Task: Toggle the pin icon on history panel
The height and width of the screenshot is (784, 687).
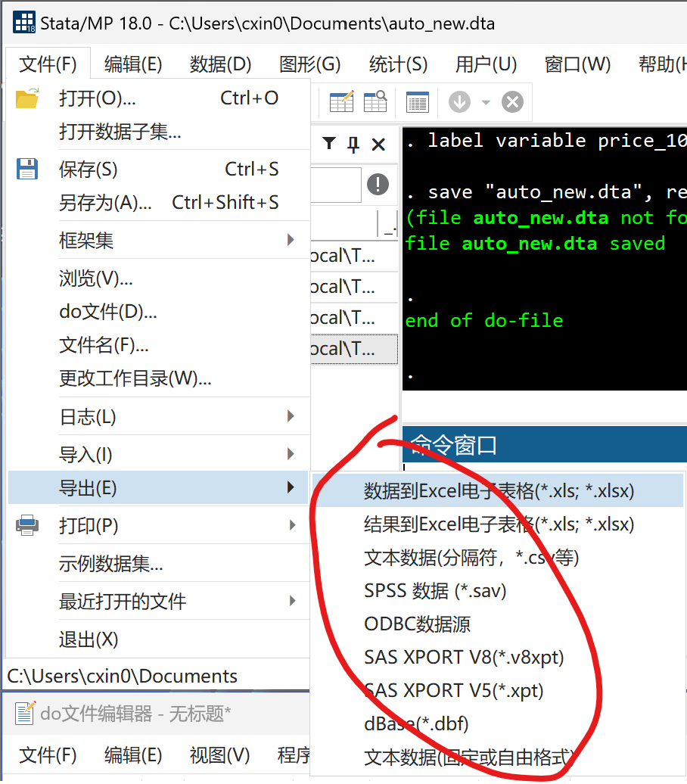Action: click(353, 144)
